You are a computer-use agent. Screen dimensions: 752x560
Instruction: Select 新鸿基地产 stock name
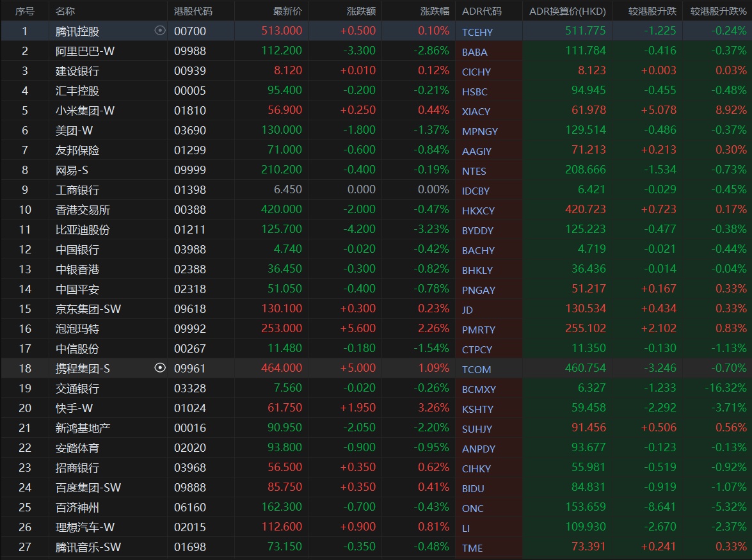(83, 428)
